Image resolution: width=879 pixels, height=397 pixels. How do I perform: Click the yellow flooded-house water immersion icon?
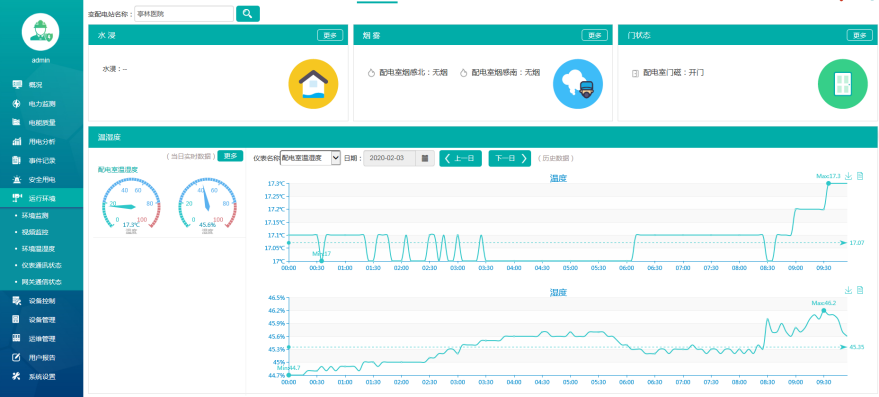pyautogui.click(x=313, y=84)
